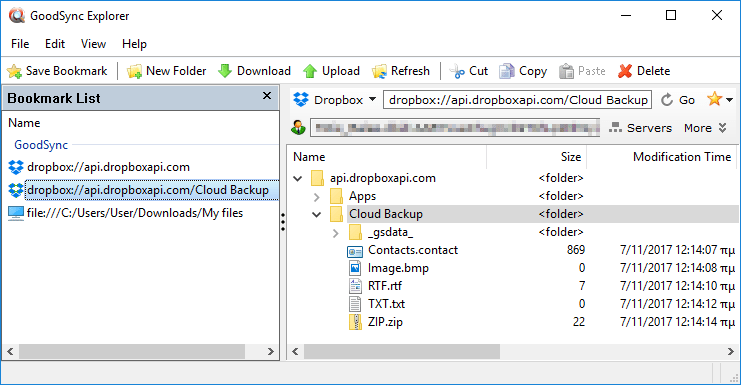Select the Cloud Backup folder row

click(x=543, y=214)
